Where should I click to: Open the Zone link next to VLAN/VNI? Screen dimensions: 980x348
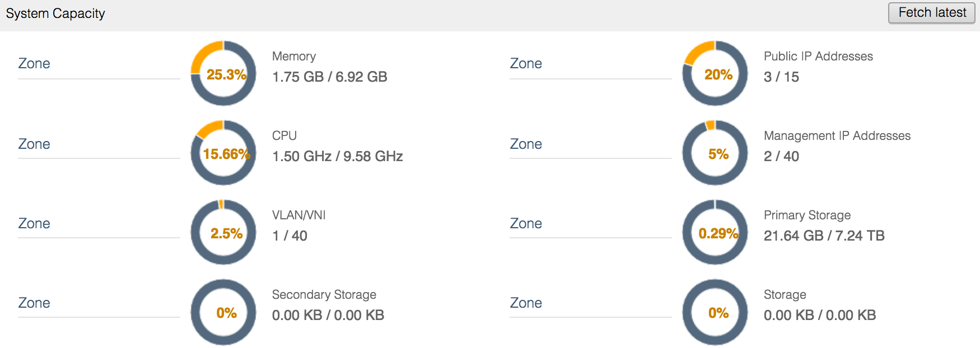pos(34,223)
